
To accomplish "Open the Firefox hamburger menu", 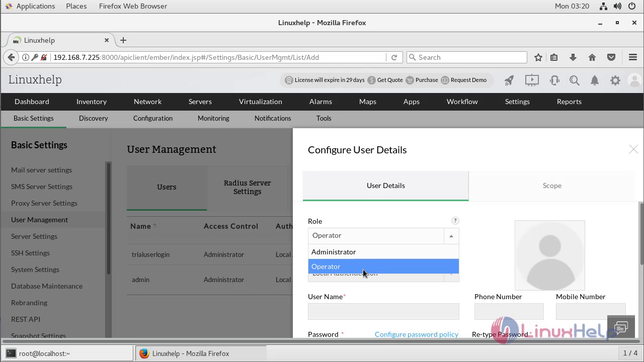I will click(633, 57).
